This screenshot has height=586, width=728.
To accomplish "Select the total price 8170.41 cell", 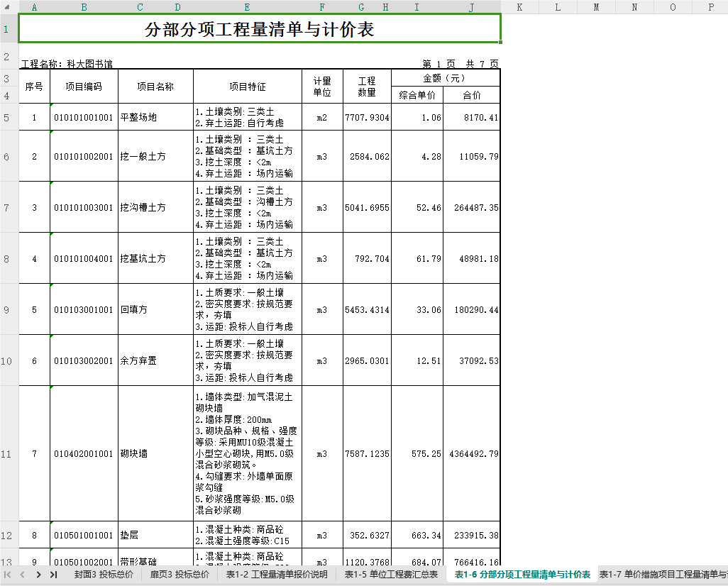I will click(x=471, y=117).
